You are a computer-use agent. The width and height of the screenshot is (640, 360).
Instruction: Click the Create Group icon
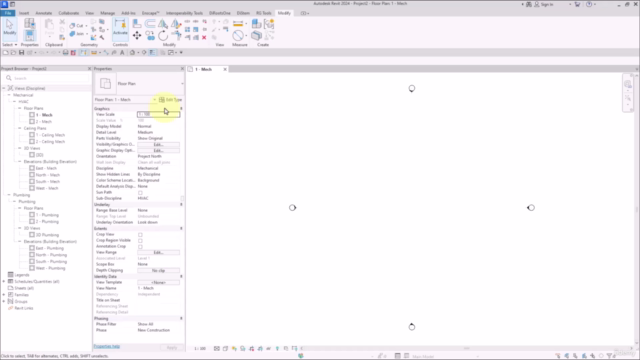(269, 24)
